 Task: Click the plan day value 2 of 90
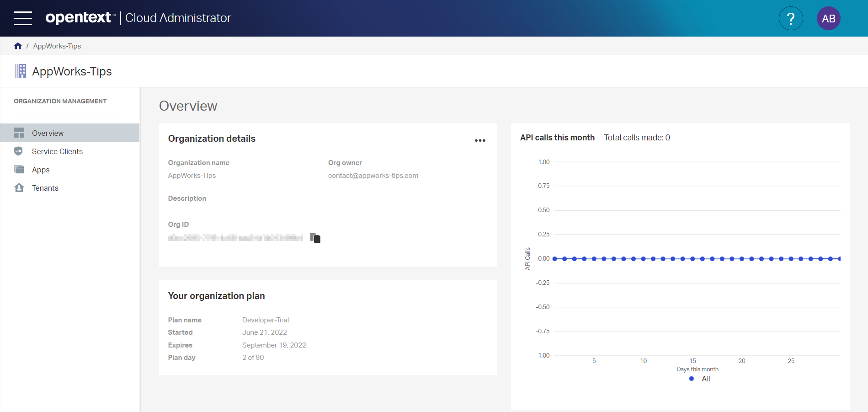253,358
